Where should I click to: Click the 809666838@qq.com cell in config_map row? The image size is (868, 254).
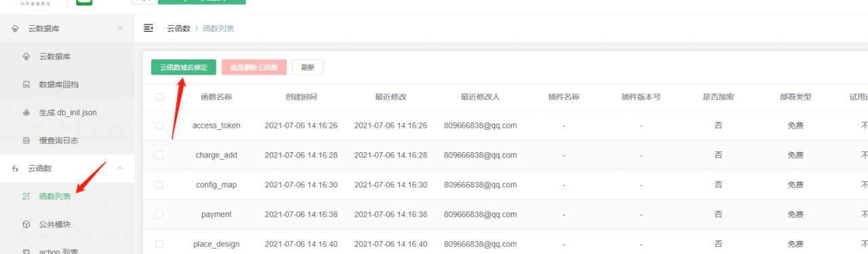(x=480, y=185)
